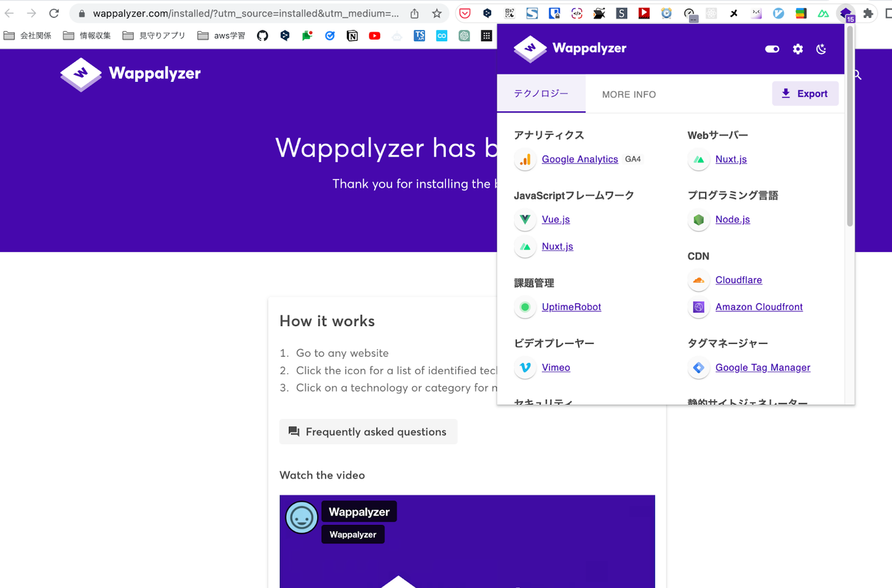This screenshot has width=892, height=588.
Task: Click the Pocket extension icon
Action: point(465,13)
